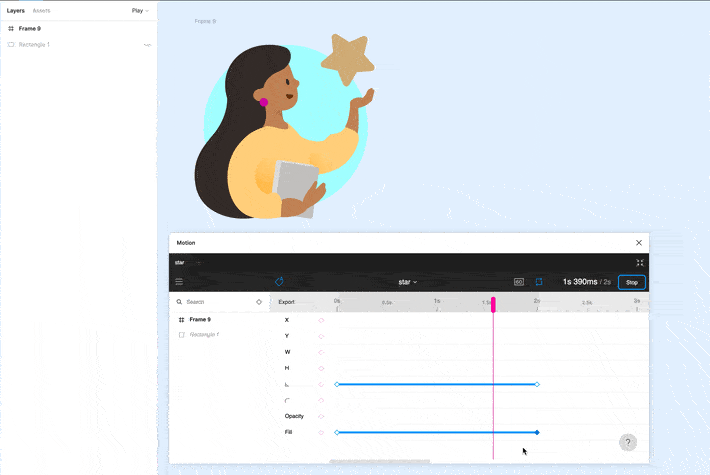Viewport: 710px width, 475px height.
Task: Toggle the keyframe diamond for Fill property
Action: [321, 432]
